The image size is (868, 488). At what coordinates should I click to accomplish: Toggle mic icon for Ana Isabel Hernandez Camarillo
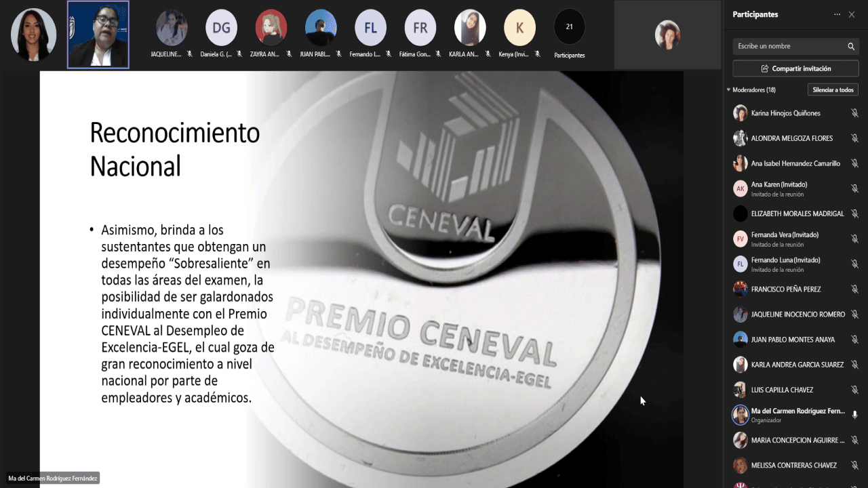point(854,163)
